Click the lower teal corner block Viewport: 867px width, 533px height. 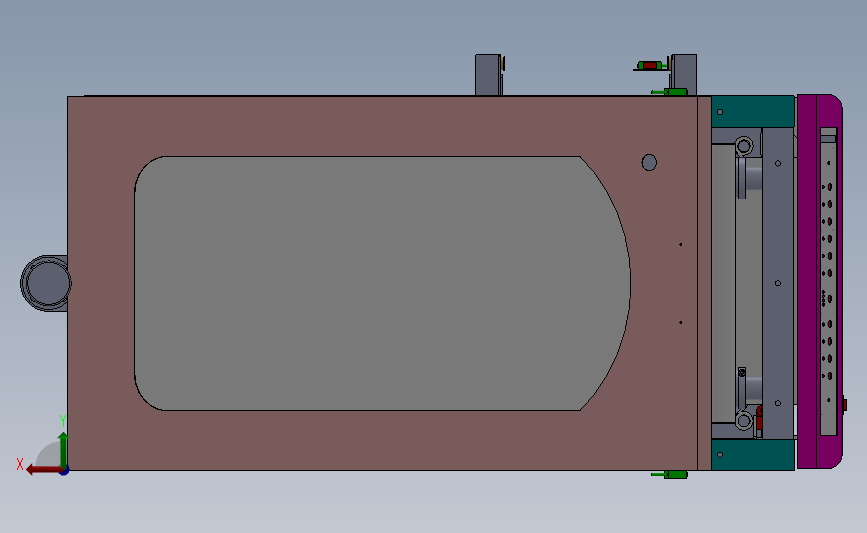(x=753, y=455)
